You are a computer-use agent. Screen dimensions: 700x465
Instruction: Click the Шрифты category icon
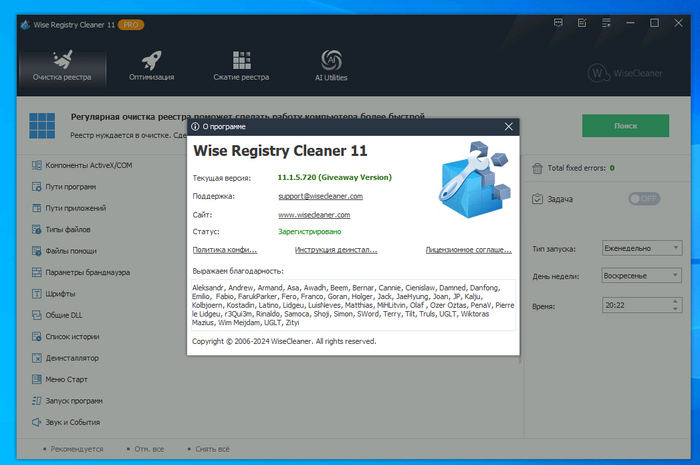[x=36, y=294]
